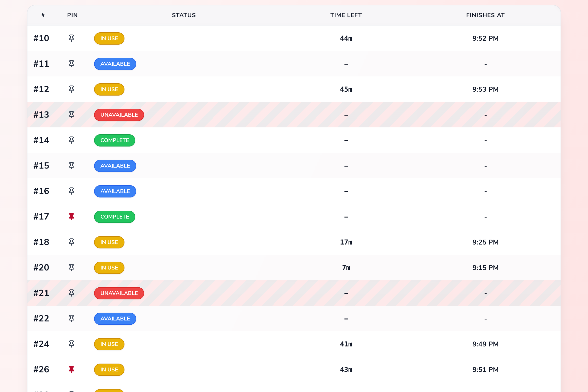Click IN USE badge on machine #20
Image resolution: width=588 pixels, height=392 pixels.
(x=109, y=268)
